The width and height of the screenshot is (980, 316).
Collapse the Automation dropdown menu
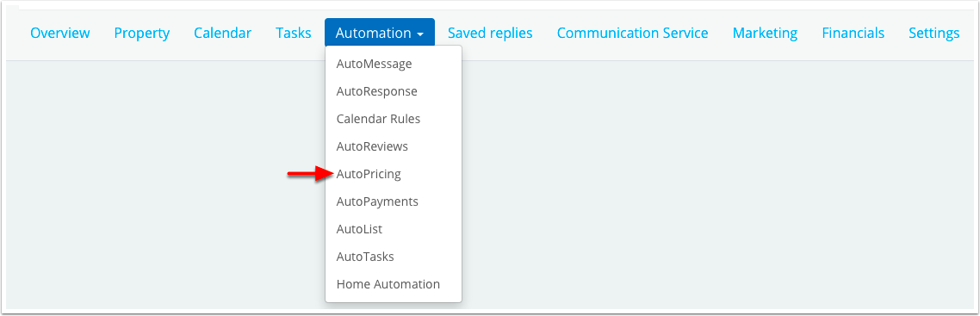click(380, 33)
